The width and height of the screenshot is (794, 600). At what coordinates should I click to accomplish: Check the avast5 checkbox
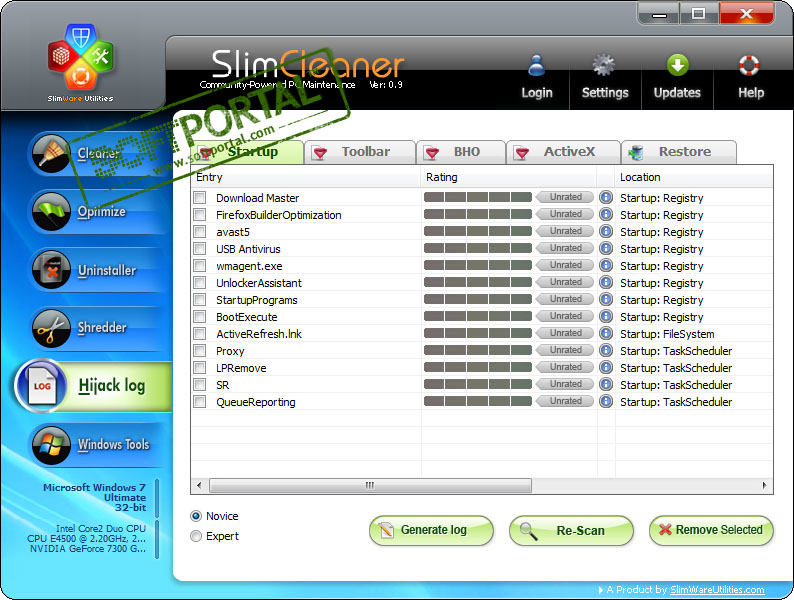[x=200, y=231]
